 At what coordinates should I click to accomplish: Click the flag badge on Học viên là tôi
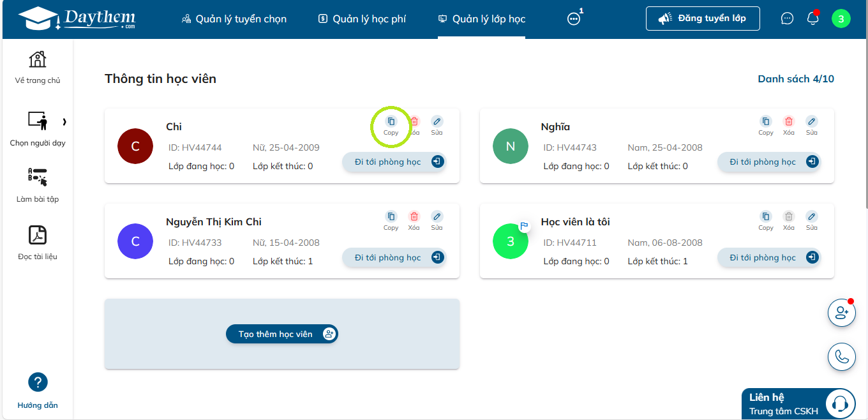[524, 225]
